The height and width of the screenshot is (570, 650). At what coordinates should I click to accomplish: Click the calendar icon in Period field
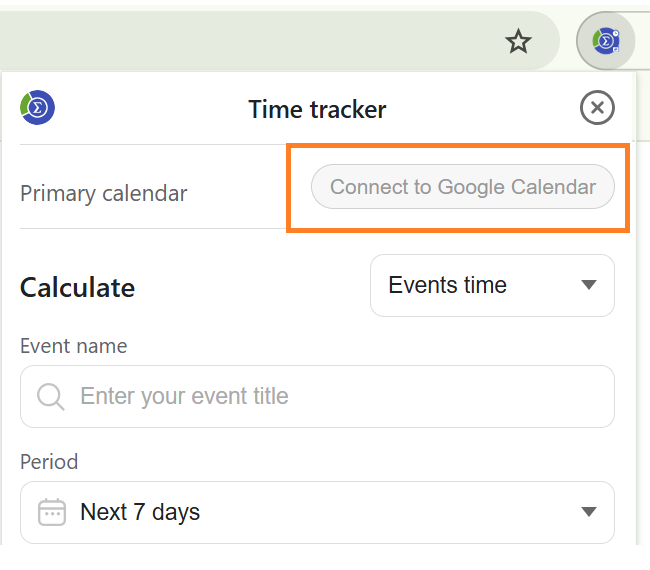(x=52, y=512)
